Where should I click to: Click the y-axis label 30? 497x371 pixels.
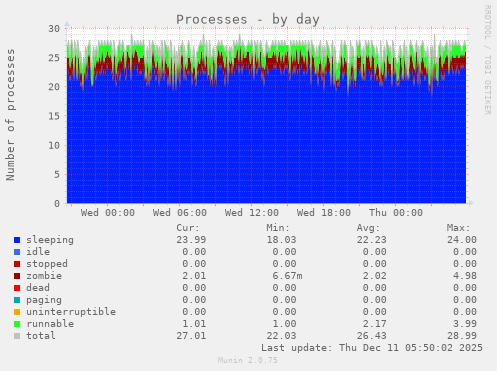click(x=54, y=29)
